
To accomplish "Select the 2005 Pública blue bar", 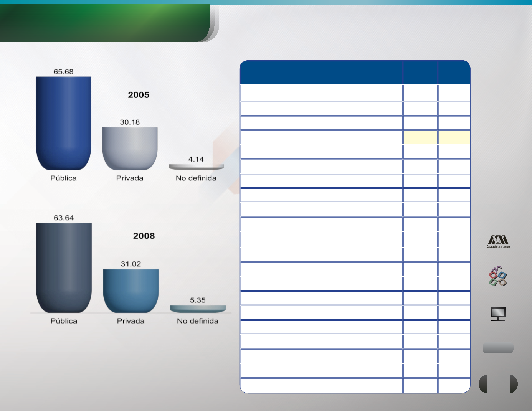I will coord(63,123).
